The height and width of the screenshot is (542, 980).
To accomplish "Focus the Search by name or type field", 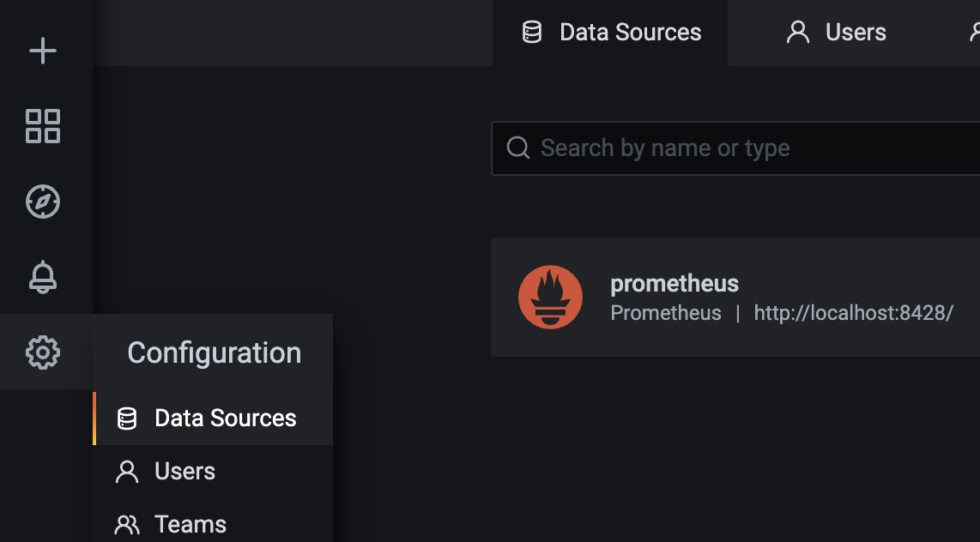I will [735, 148].
